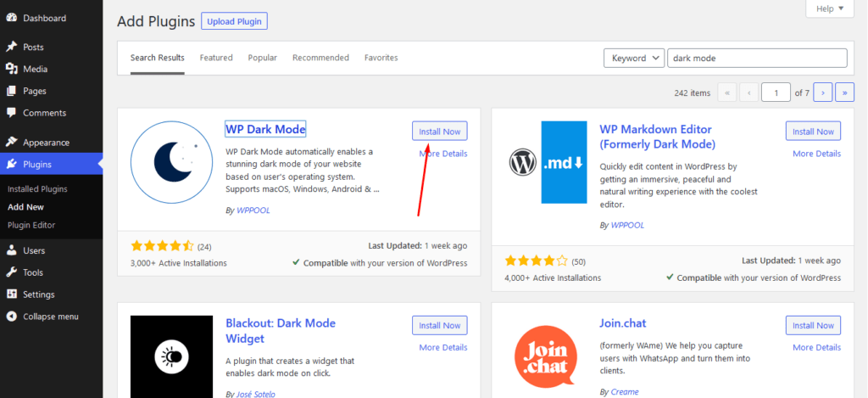Install the Join.chat plugin
Image resolution: width=868 pixels, height=398 pixels.
[813, 325]
